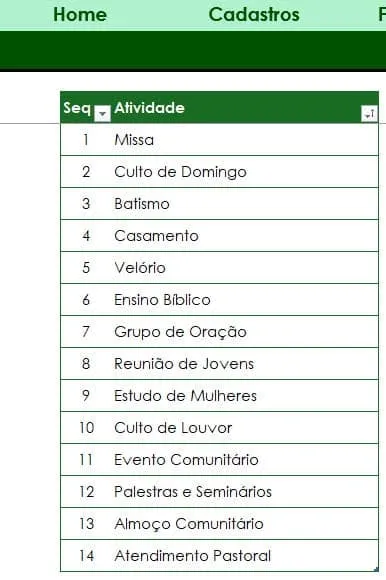This screenshot has height=580, width=386.
Task: Click the table resize handle corner
Action: pos(376,570)
